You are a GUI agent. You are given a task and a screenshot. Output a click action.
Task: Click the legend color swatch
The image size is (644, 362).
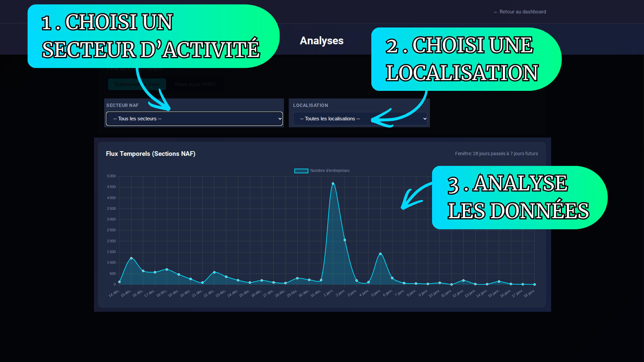click(x=301, y=171)
